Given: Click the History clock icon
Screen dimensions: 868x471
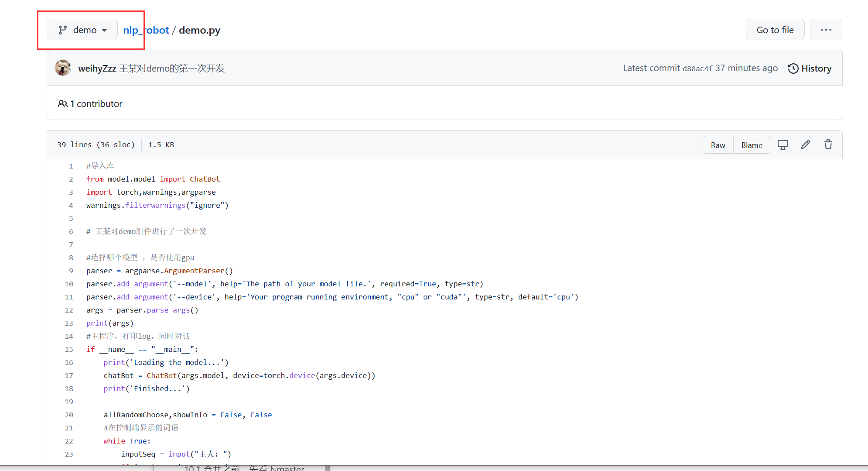Looking at the screenshot, I should point(793,69).
